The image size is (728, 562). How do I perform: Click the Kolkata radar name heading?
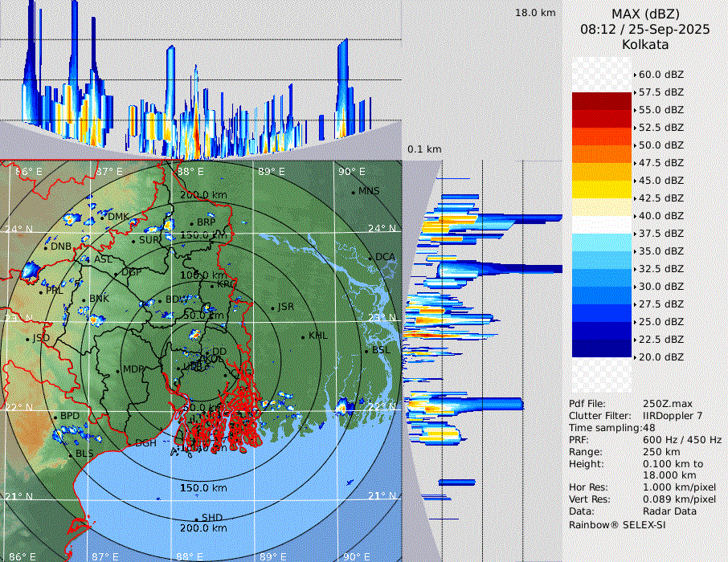(645, 45)
